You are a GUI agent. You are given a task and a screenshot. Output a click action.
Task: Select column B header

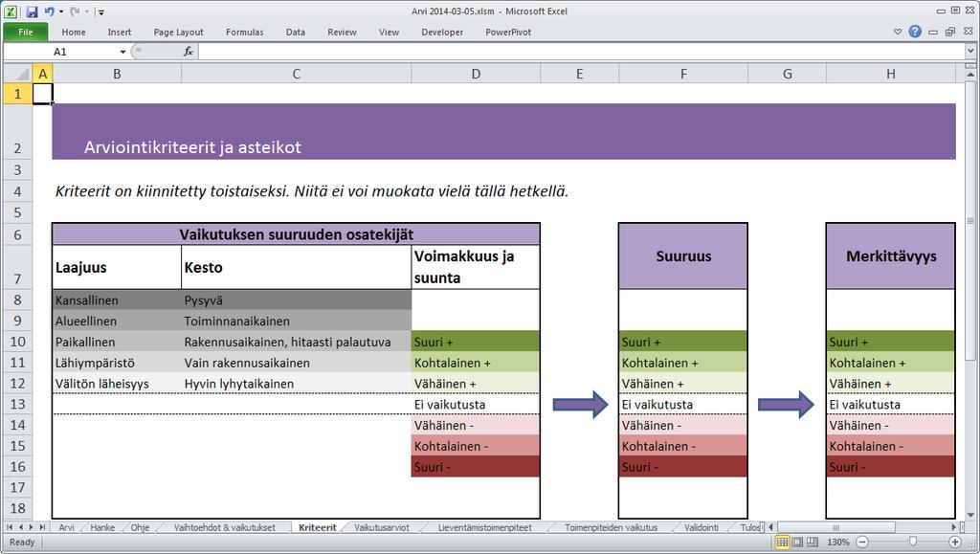pos(117,74)
